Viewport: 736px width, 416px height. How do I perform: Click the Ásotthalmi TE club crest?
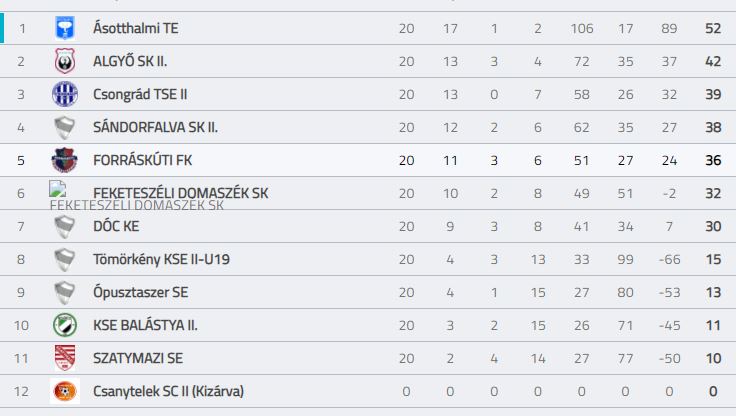pyautogui.click(x=65, y=28)
